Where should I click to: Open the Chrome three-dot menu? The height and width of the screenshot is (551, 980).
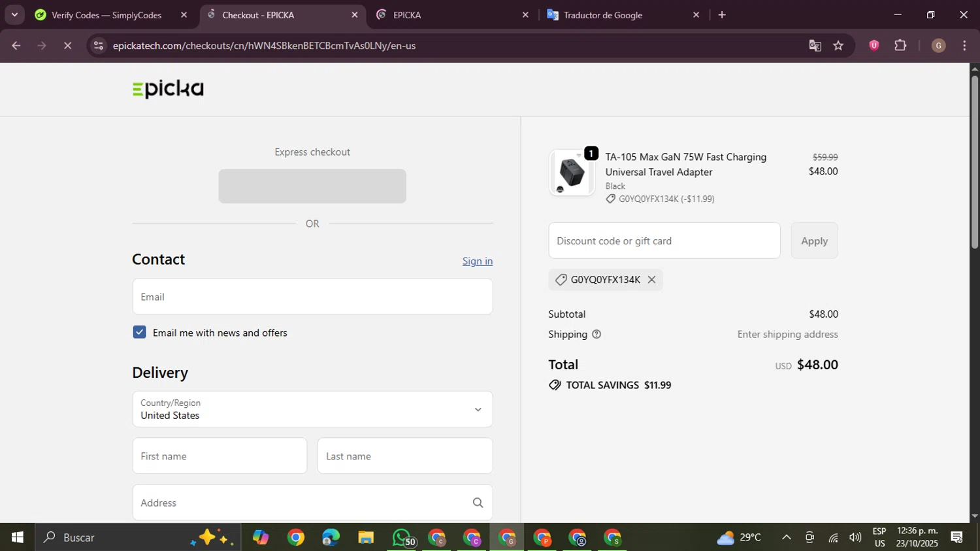tap(964, 46)
